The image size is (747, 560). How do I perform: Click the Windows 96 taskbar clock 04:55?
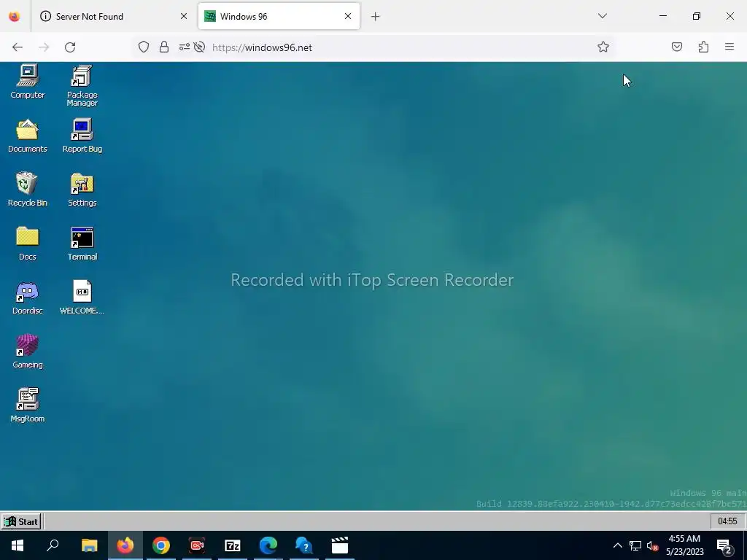(x=727, y=521)
